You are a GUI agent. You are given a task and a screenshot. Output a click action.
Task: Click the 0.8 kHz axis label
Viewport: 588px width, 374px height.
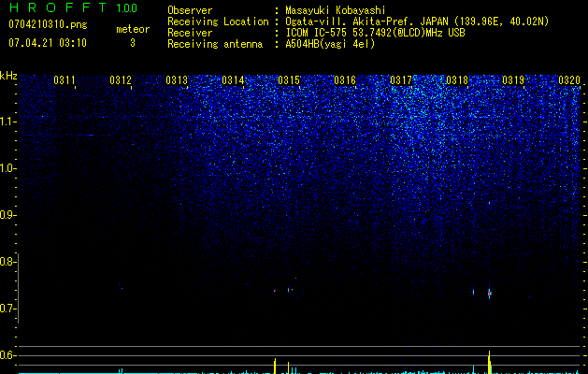8,262
